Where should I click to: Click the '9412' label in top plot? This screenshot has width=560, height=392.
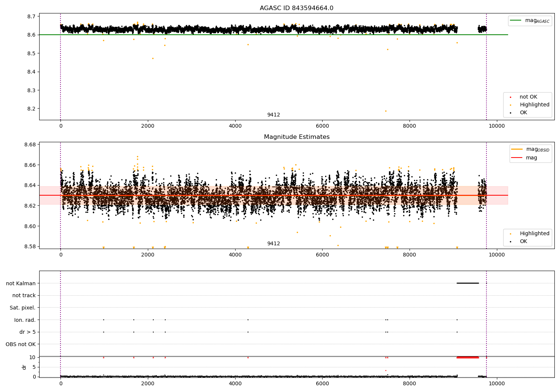pos(273,115)
